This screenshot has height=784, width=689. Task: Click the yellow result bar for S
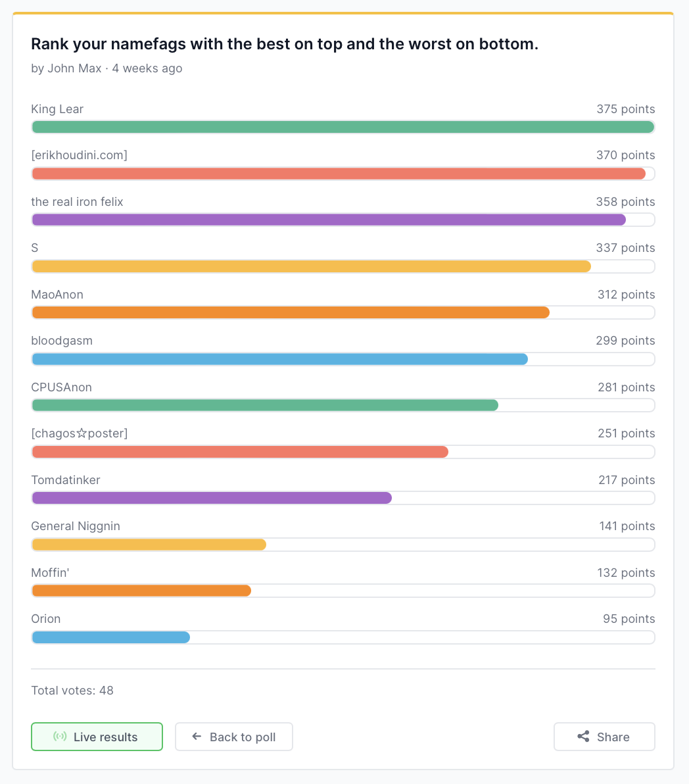point(311,266)
